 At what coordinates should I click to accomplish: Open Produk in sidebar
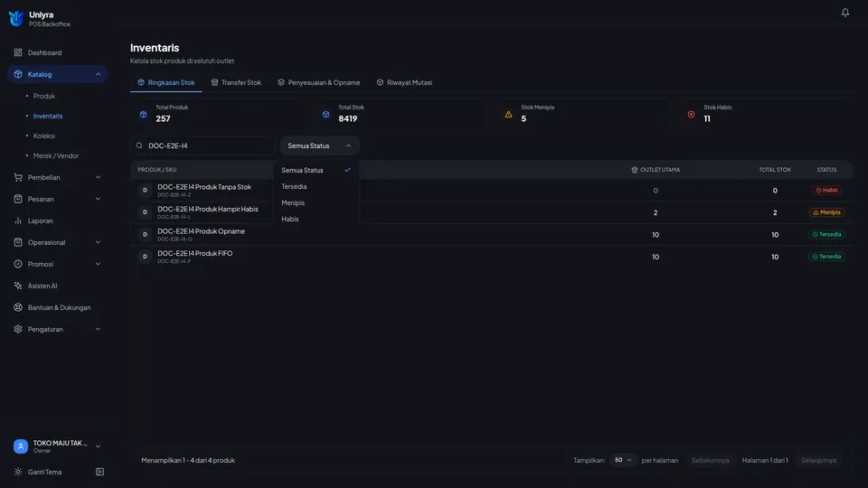point(44,96)
